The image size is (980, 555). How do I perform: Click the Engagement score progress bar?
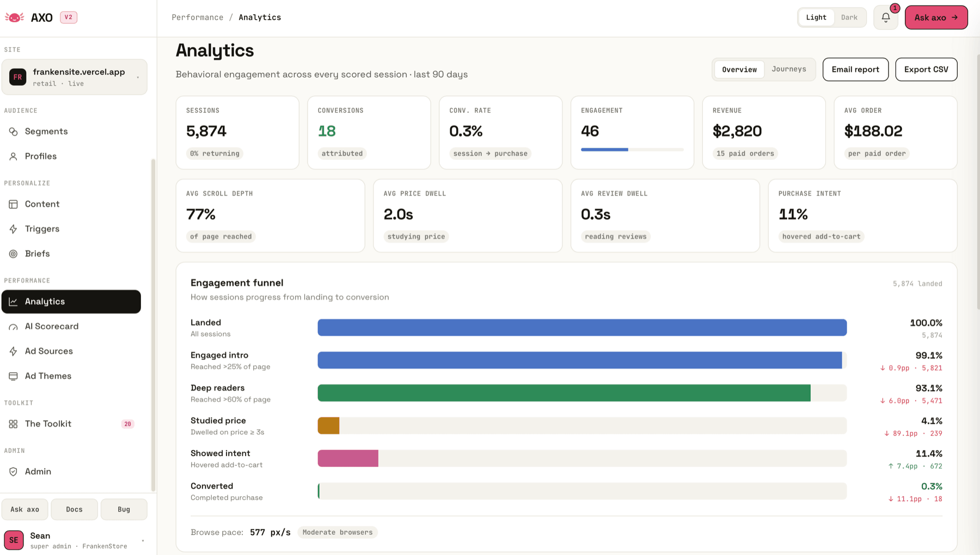tap(632, 150)
